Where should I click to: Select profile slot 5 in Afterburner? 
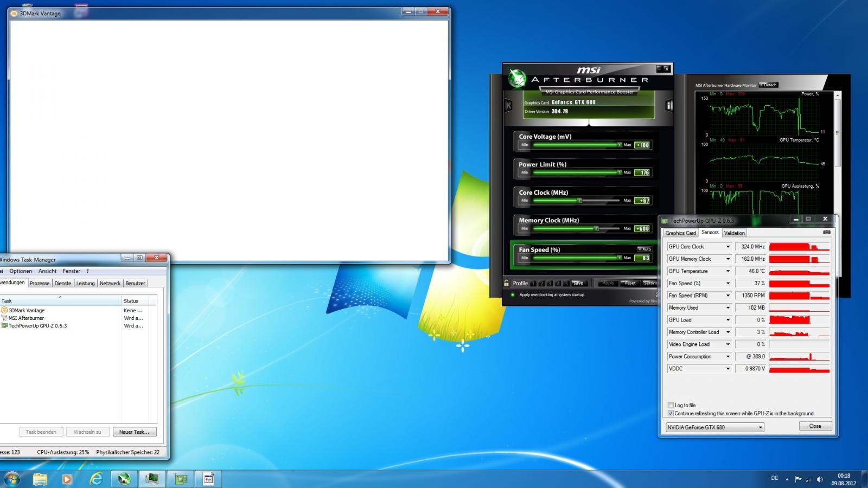coord(566,283)
